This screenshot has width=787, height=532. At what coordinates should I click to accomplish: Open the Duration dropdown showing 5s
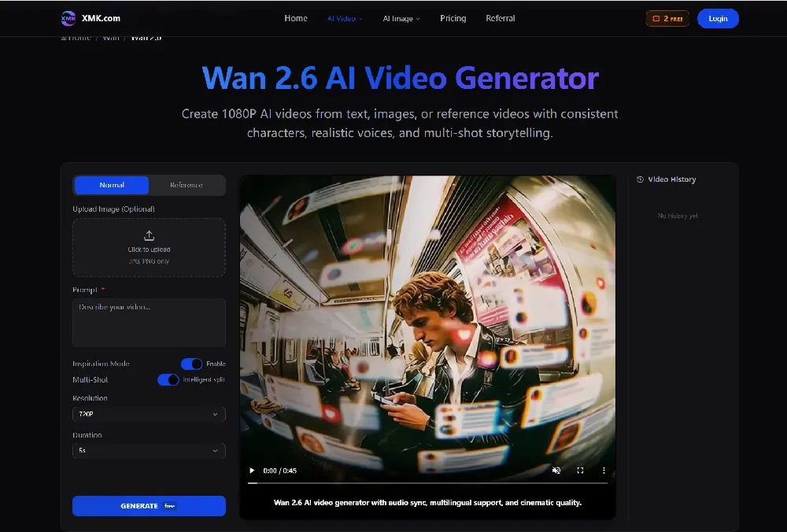click(149, 451)
